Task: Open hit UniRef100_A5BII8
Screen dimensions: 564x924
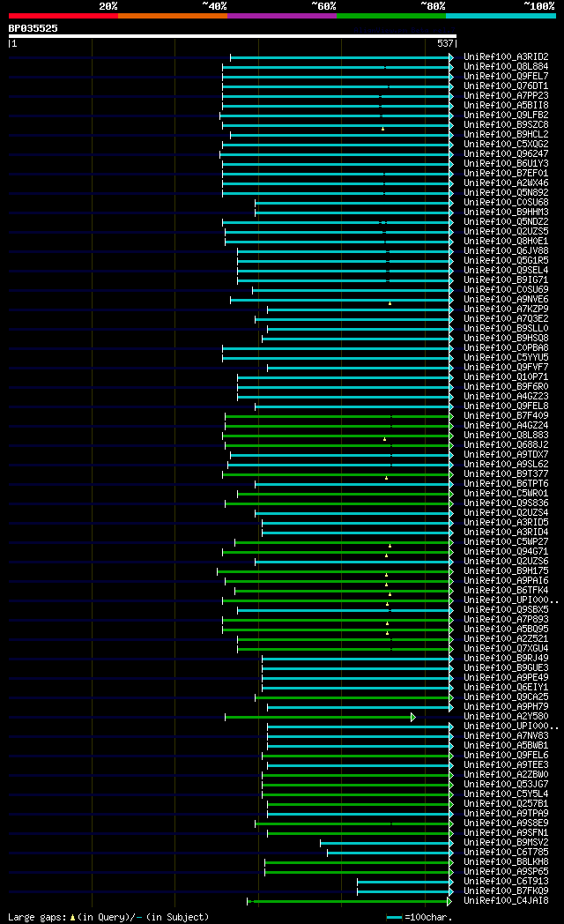Action: point(506,106)
